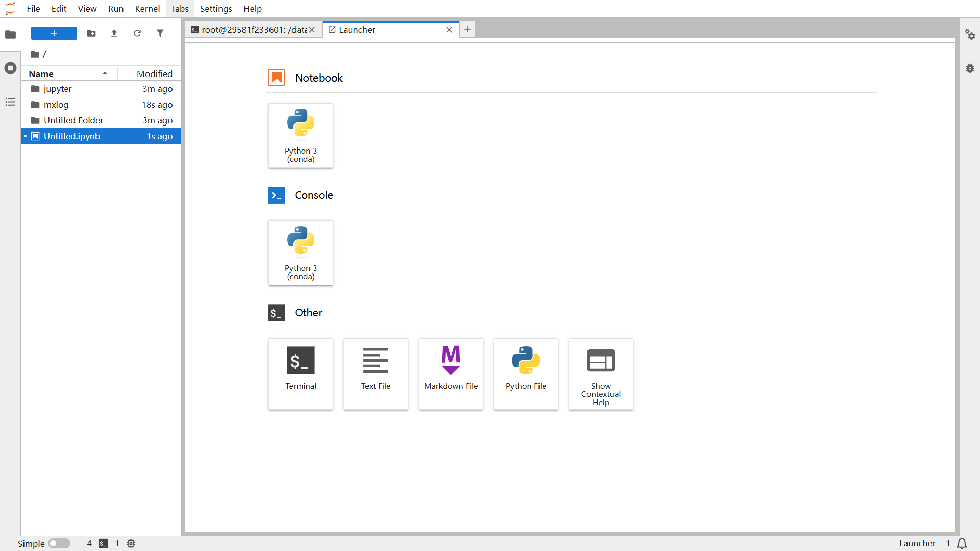Click the Notebook section icon

(277, 78)
